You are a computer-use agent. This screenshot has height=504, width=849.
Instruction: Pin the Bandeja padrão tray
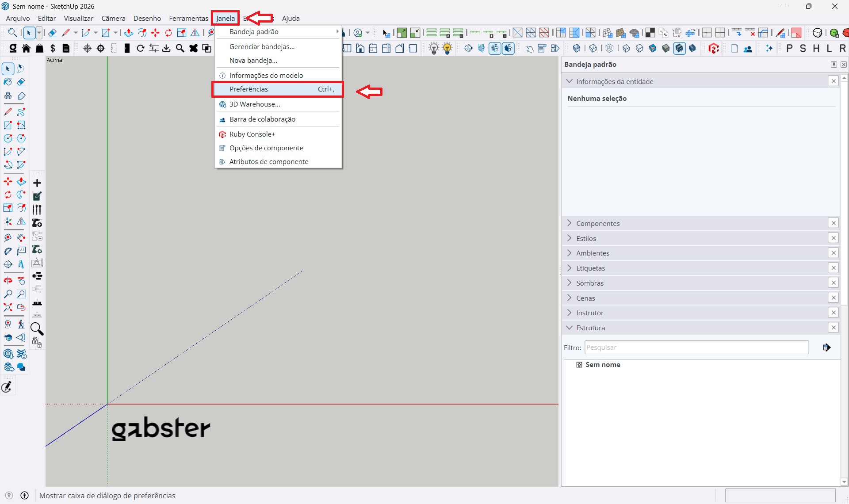point(834,65)
